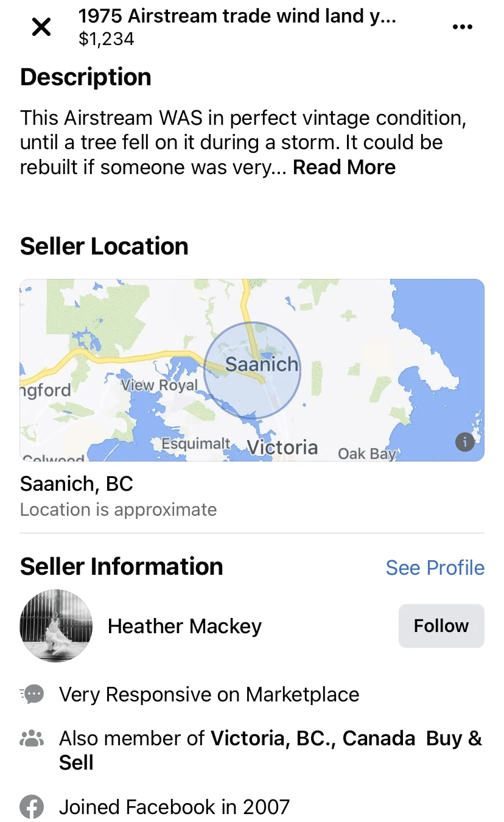The width and height of the screenshot is (504, 822).
Task: Tap the Facebook logo icon
Action: click(x=32, y=807)
